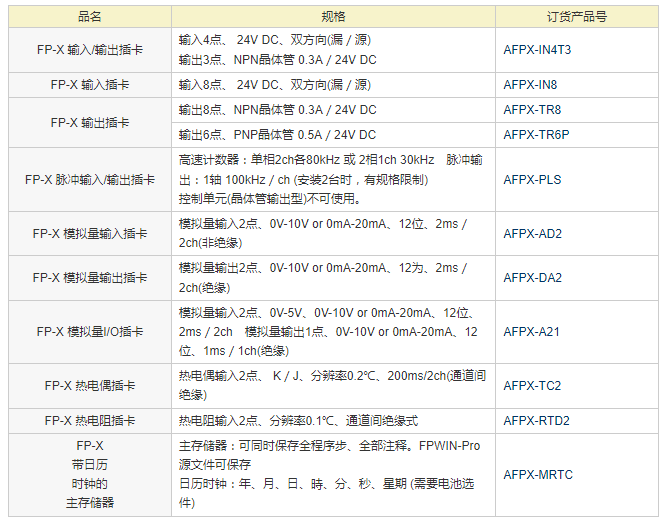668x528 pixels.
Task: Select the AFPX-MRTC order number
Action: click(538, 475)
